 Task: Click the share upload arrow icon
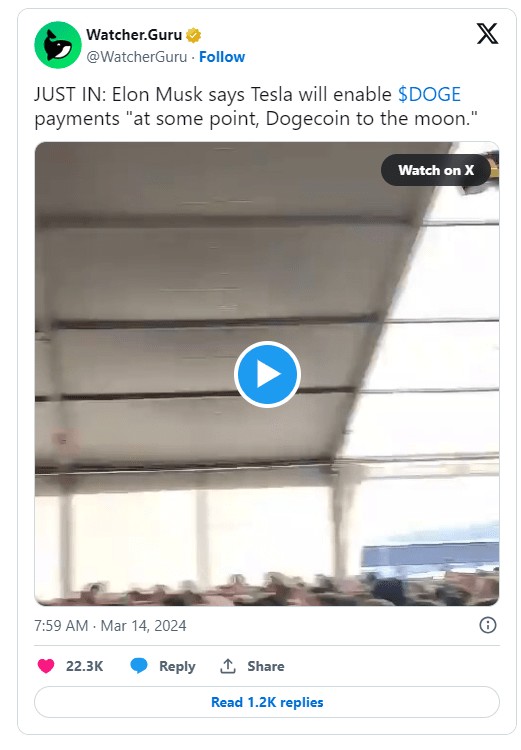pyautogui.click(x=228, y=666)
